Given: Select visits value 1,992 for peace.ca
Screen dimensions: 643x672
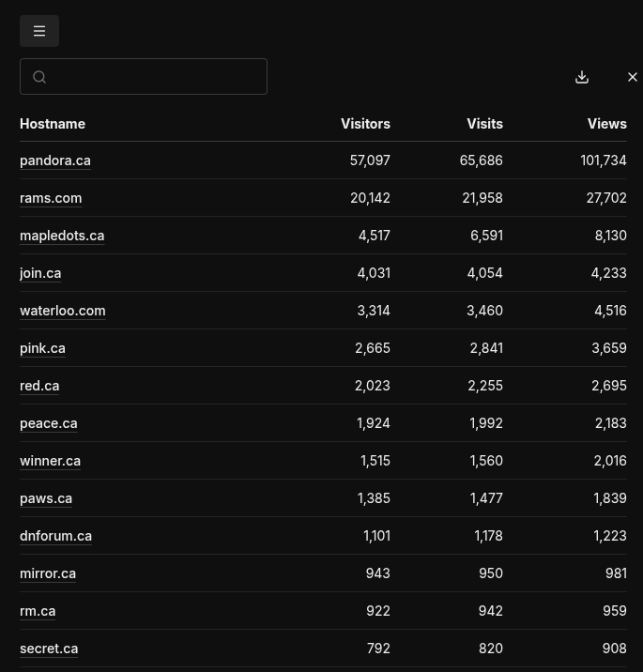Looking at the screenshot, I should click(x=486, y=423).
